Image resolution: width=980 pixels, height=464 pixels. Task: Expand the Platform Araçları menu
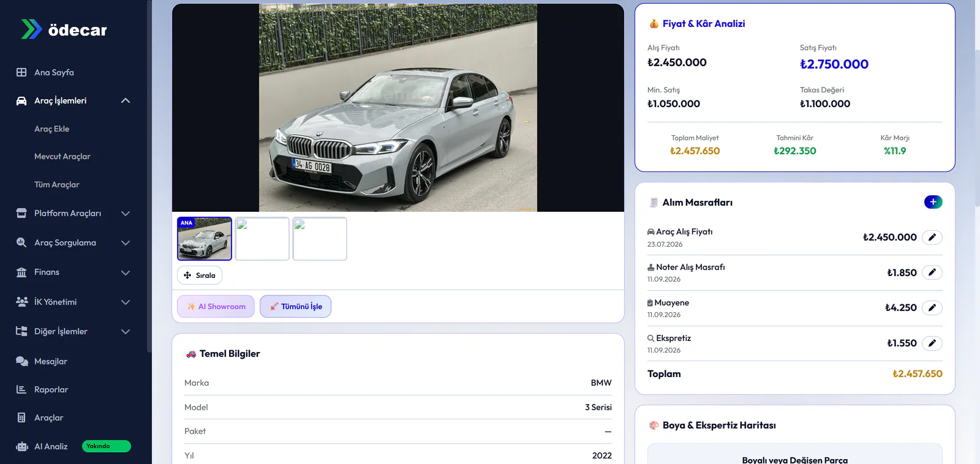click(x=126, y=214)
